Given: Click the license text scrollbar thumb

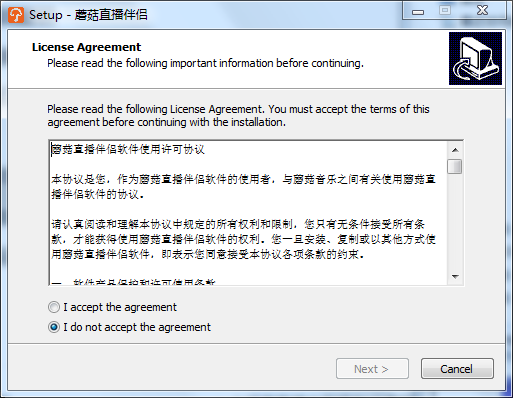Looking at the screenshot, I should 455,167.
